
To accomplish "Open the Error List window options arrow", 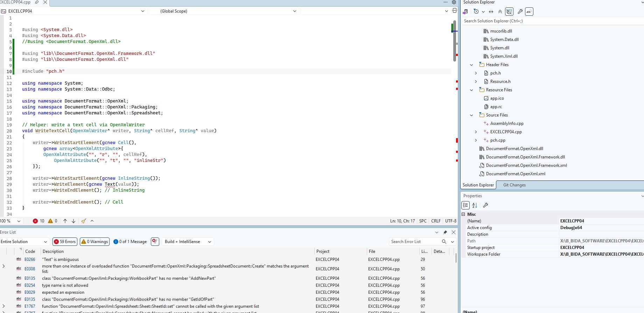I will tap(437, 232).
